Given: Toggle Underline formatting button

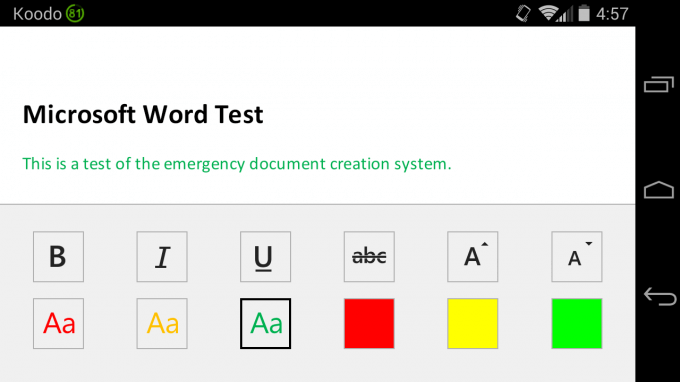Looking at the screenshot, I should tap(265, 257).
